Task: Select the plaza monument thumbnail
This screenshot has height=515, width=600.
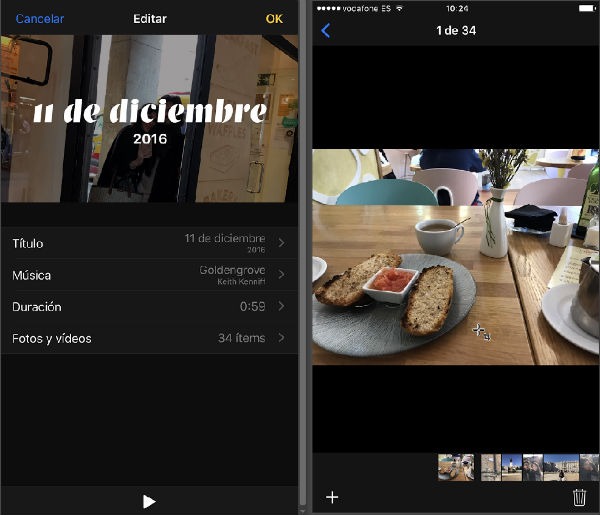Action: coord(512,467)
